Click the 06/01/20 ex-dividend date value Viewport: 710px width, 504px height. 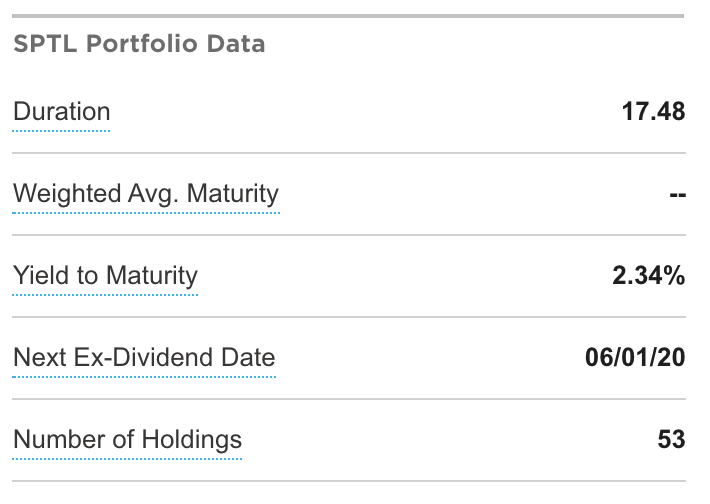[x=635, y=358]
